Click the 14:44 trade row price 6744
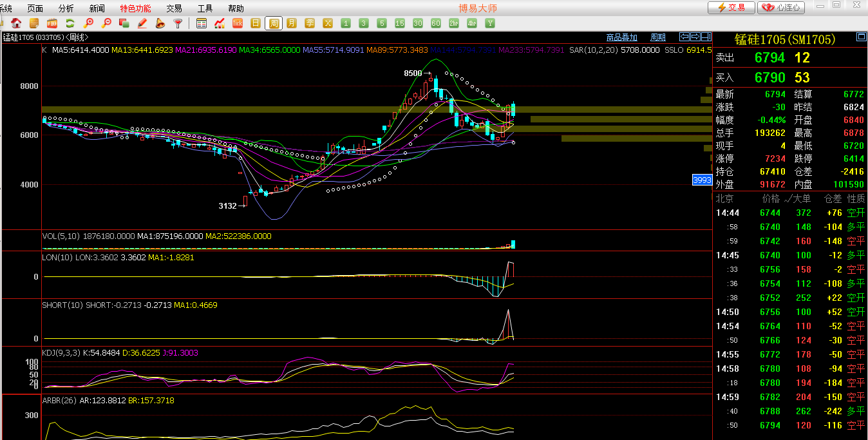Image resolution: width=868 pixels, height=440 pixels. [770, 213]
